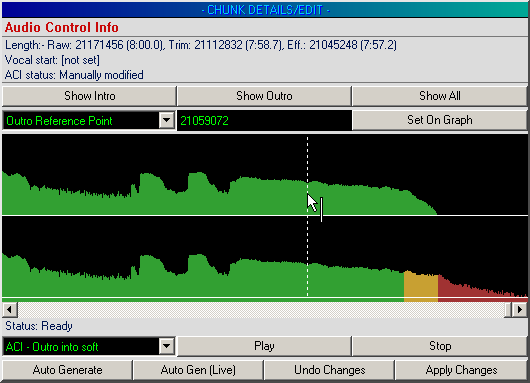
Task: Edit the 21059072 sample position field
Action: (264, 120)
